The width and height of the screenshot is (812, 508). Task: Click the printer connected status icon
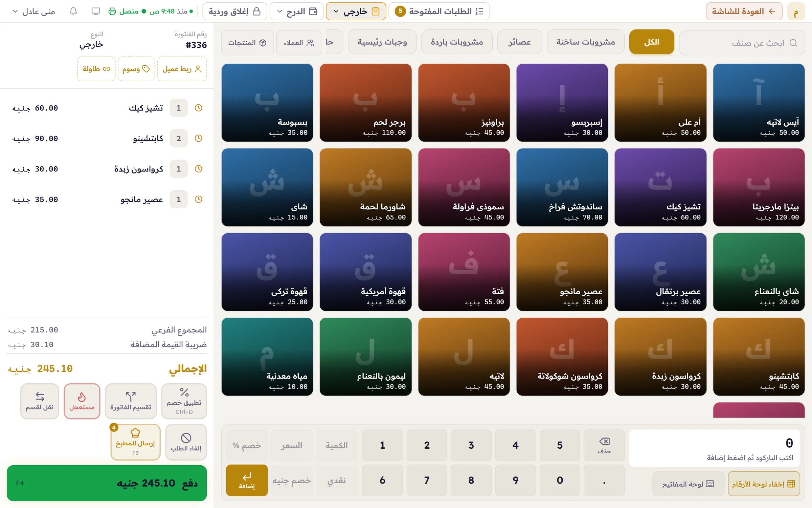pos(112,12)
